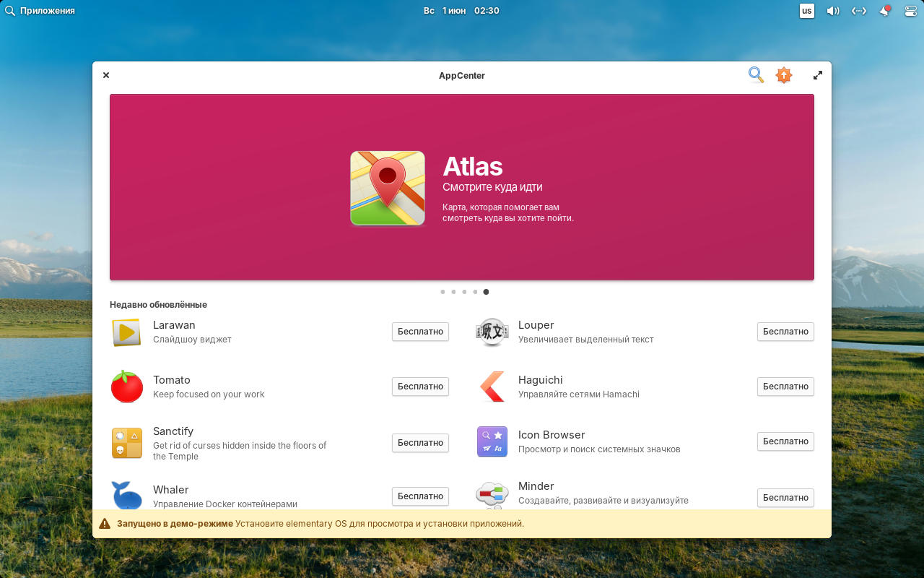Select the fourth banner carousel dot
The width and height of the screenshot is (924, 578).
[475, 292]
